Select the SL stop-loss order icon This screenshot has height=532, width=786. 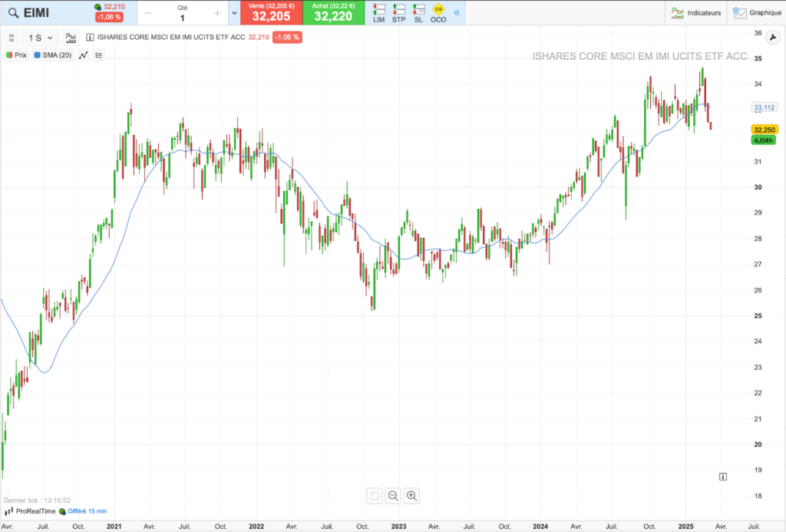[x=418, y=13]
